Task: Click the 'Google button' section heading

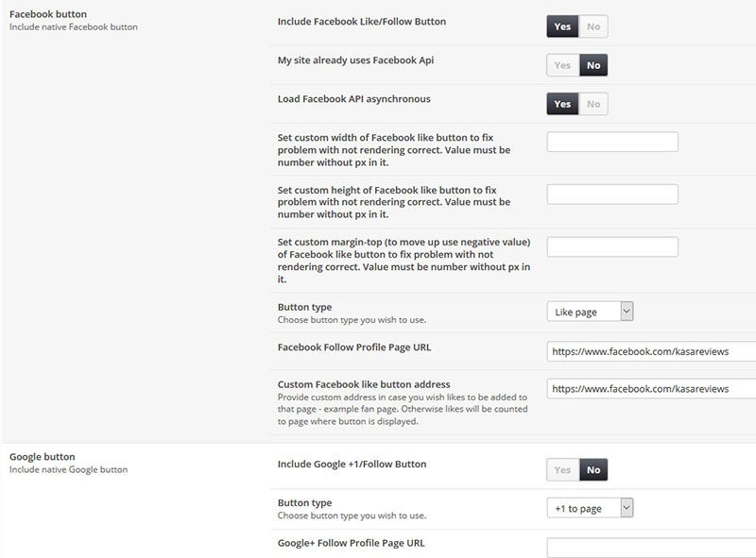Action: [x=42, y=457]
